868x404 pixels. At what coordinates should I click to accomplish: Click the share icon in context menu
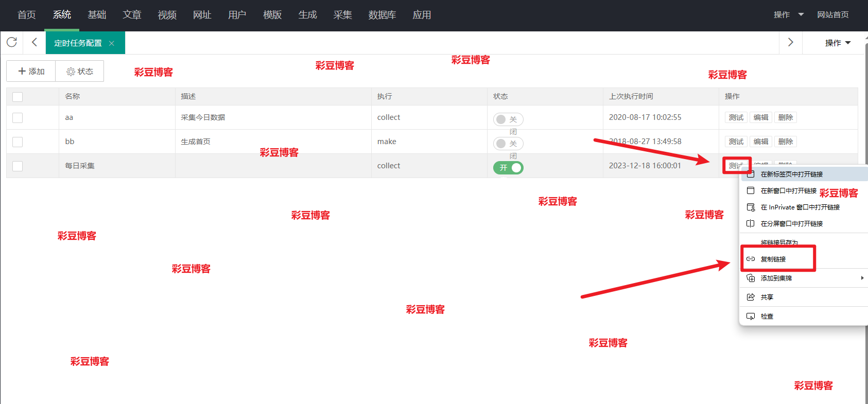[x=751, y=297]
